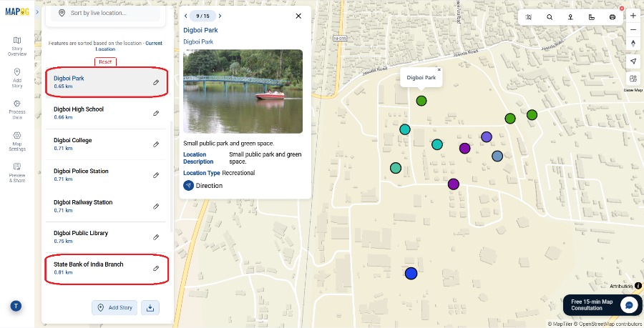Screen dimensions: 644x328
Task: Click the bright blue marker on the map
Action: click(411, 274)
